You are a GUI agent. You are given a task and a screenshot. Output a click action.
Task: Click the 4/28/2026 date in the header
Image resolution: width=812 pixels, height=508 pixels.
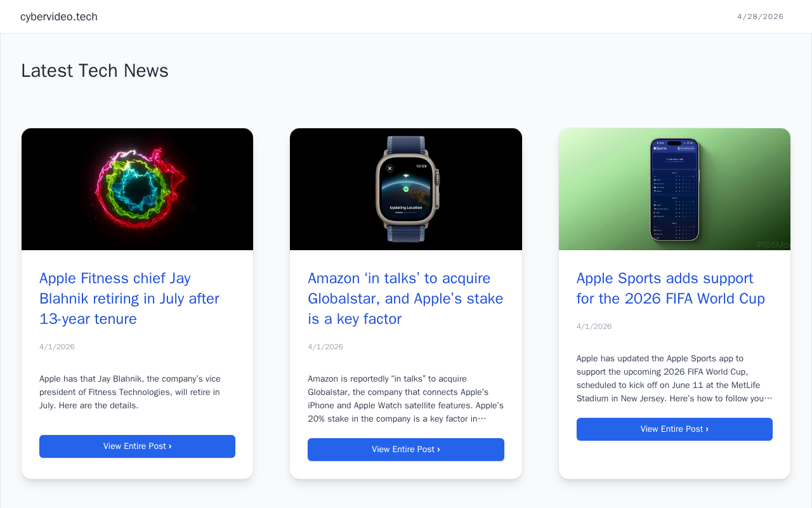(x=760, y=17)
